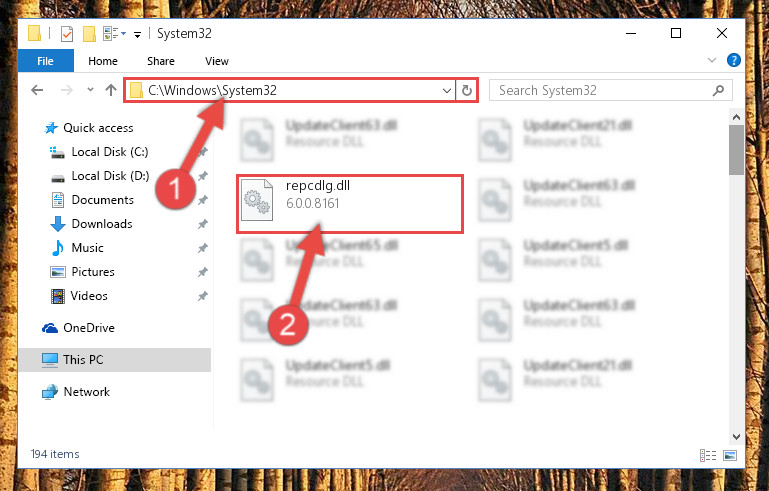
Task: Open the Help question mark icon
Action: (x=734, y=60)
